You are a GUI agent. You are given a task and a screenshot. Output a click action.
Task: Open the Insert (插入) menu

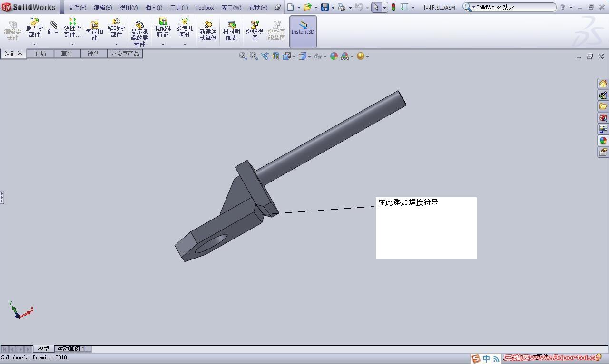click(154, 7)
